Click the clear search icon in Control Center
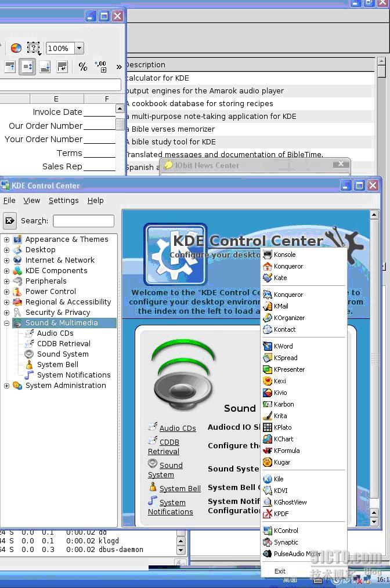390x588 pixels. coord(10,221)
